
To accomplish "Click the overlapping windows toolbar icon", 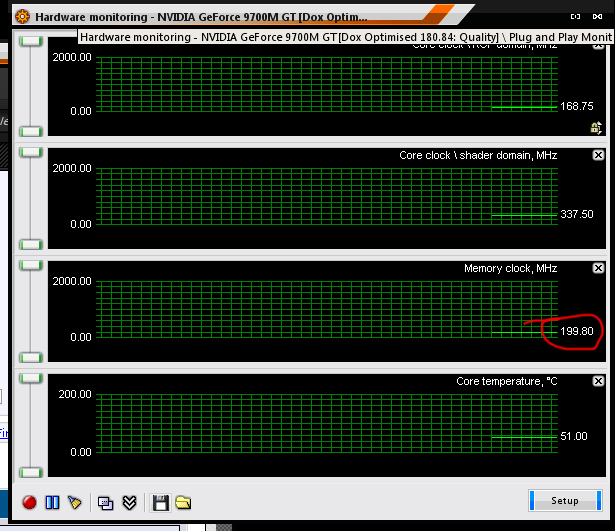I will pos(105,503).
